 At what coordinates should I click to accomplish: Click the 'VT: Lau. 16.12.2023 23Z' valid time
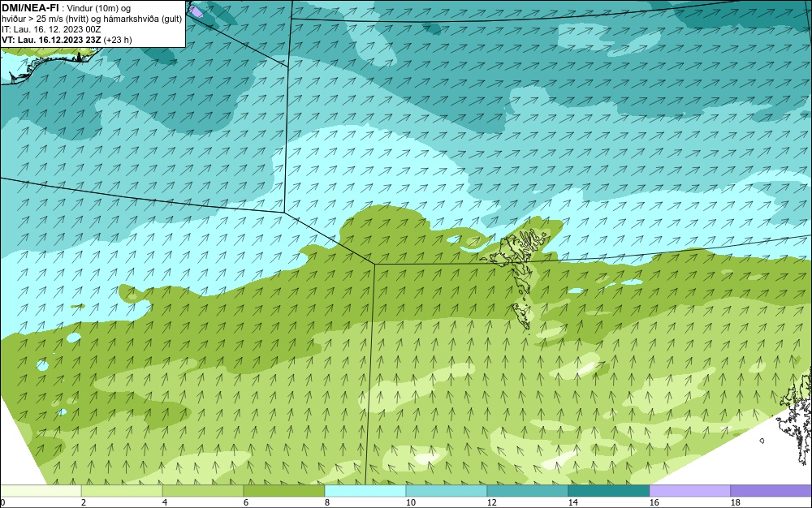point(51,40)
